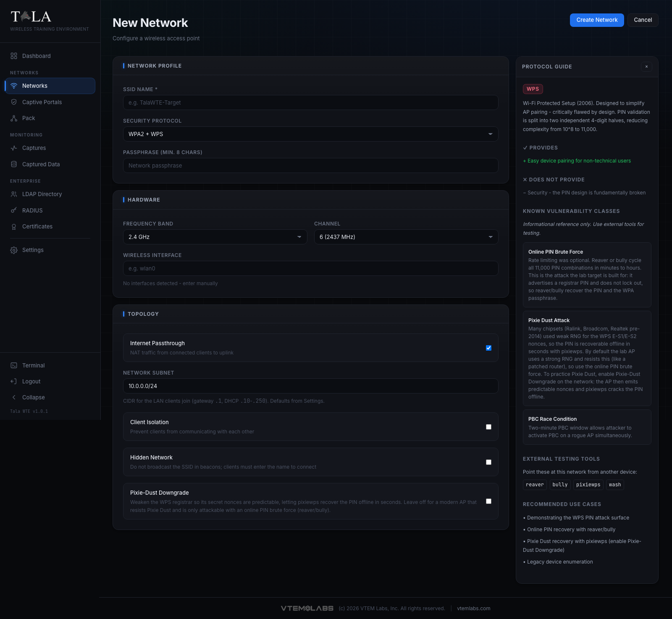The height and width of the screenshot is (619, 672).
Task: Open the Certificates page
Action: (50, 226)
